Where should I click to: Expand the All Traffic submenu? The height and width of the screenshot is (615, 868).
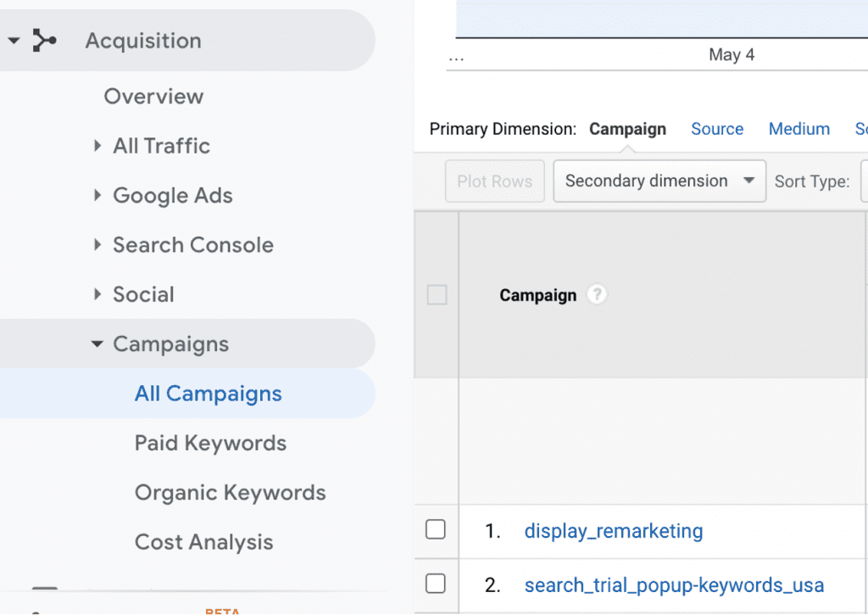click(x=98, y=146)
